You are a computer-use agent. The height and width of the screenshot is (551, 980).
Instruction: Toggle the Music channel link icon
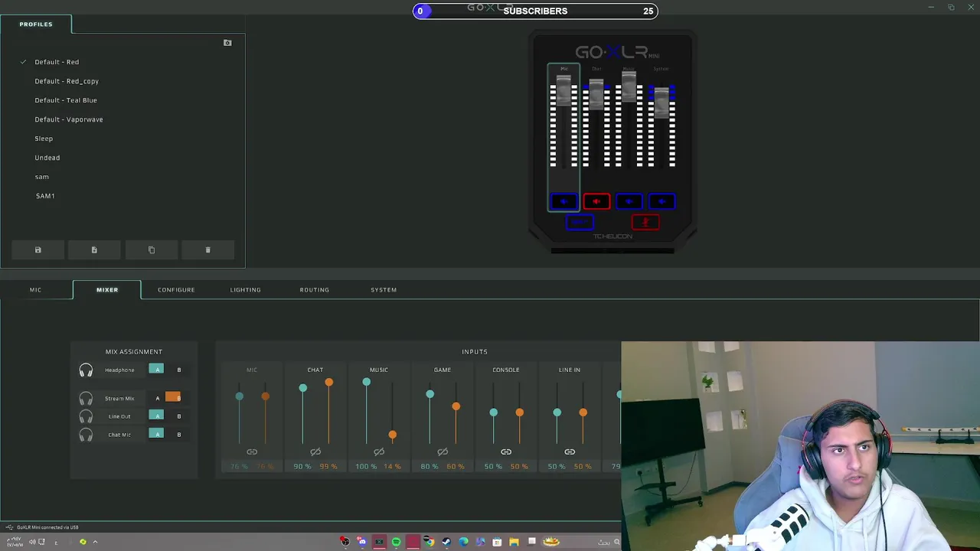(x=379, y=452)
